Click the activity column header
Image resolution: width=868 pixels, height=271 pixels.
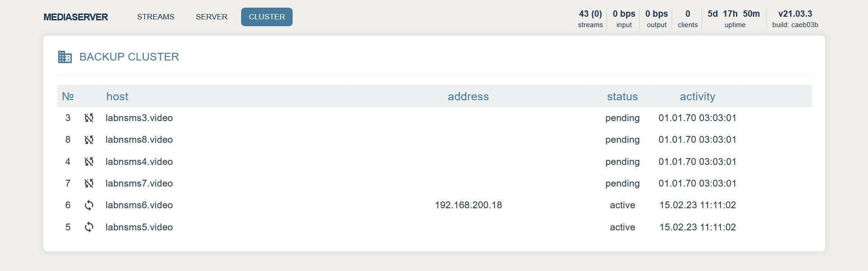click(x=697, y=97)
